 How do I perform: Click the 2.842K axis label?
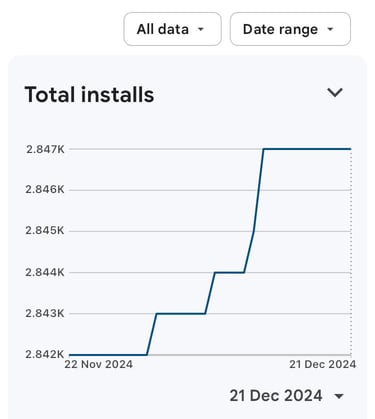tap(45, 354)
